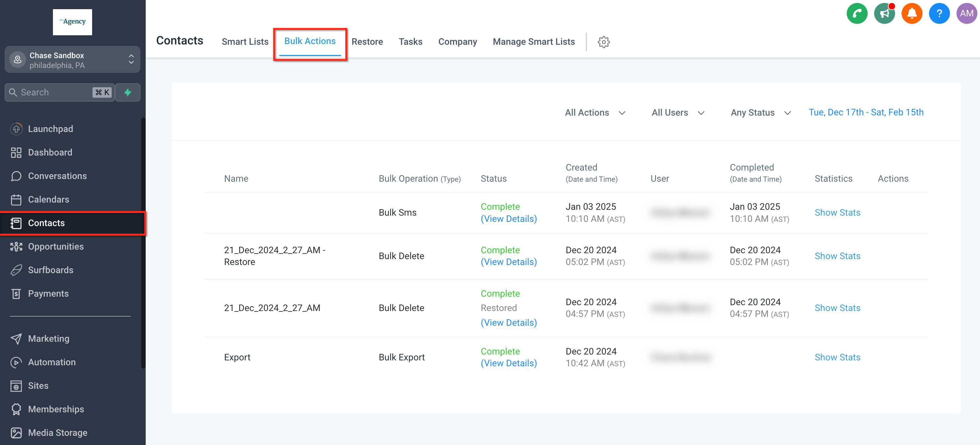980x445 pixels.
Task: Open the date range Tue, Dec 17th picker
Action: [x=865, y=112]
